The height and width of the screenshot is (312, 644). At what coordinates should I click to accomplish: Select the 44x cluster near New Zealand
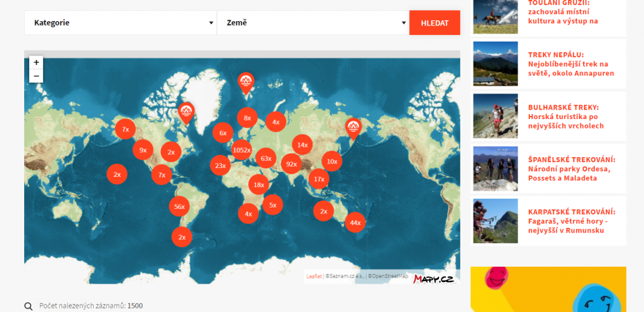355,222
